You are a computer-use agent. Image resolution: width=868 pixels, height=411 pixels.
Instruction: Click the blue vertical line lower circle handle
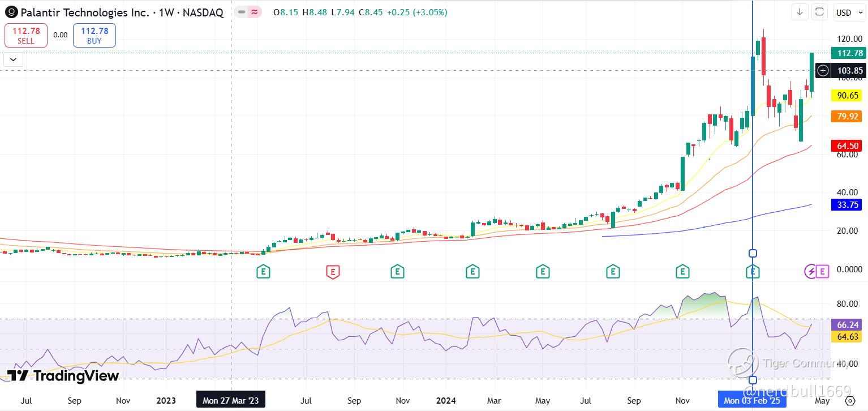(753, 380)
